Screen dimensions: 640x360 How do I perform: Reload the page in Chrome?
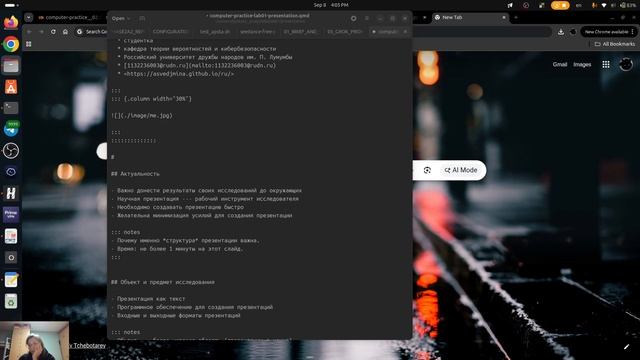pos(53,31)
